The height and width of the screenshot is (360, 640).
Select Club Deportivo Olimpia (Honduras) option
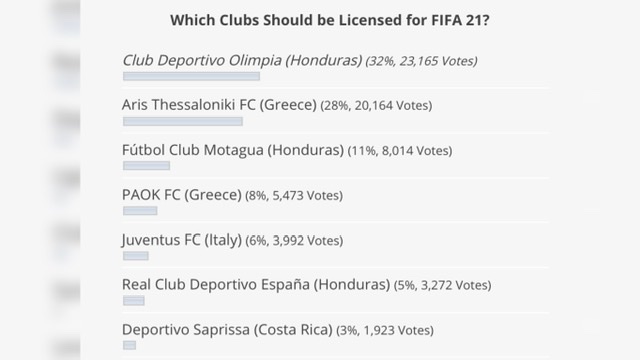(x=242, y=60)
